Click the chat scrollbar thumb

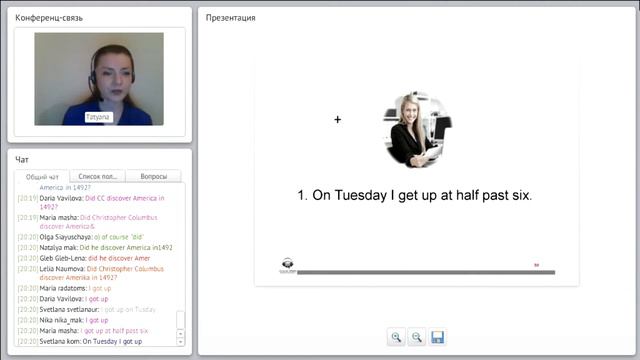[x=180, y=320]
